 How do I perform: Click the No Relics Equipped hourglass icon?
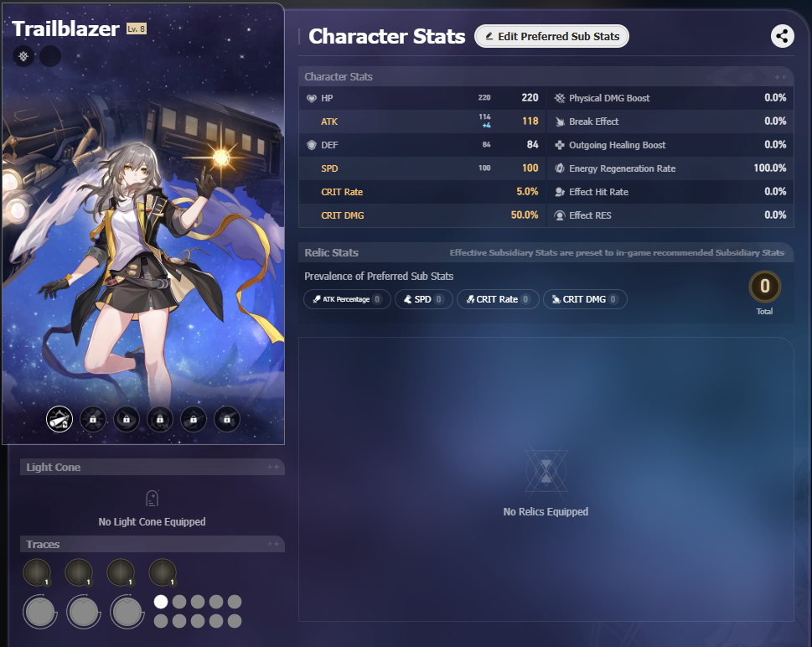pyautogui.click(x=546, y=471)
